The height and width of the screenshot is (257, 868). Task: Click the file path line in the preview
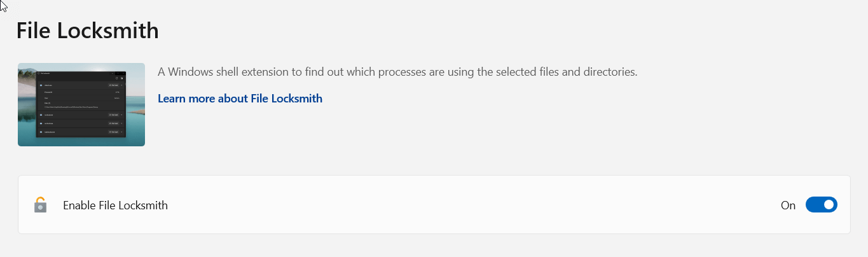tap(71, 107)
